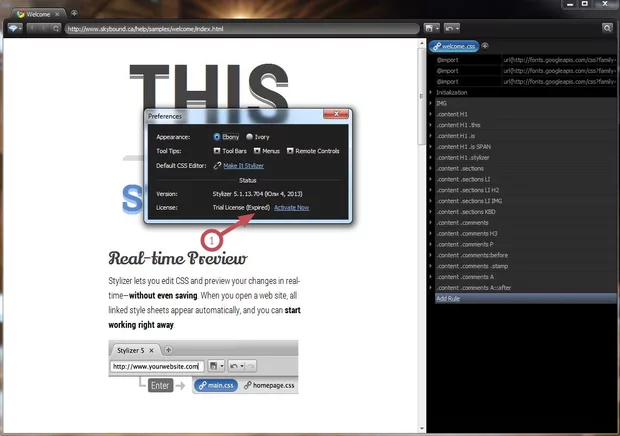Select the .content .comments P row
The width and height of the screenshot is (620, 436).
click(525, 244)
